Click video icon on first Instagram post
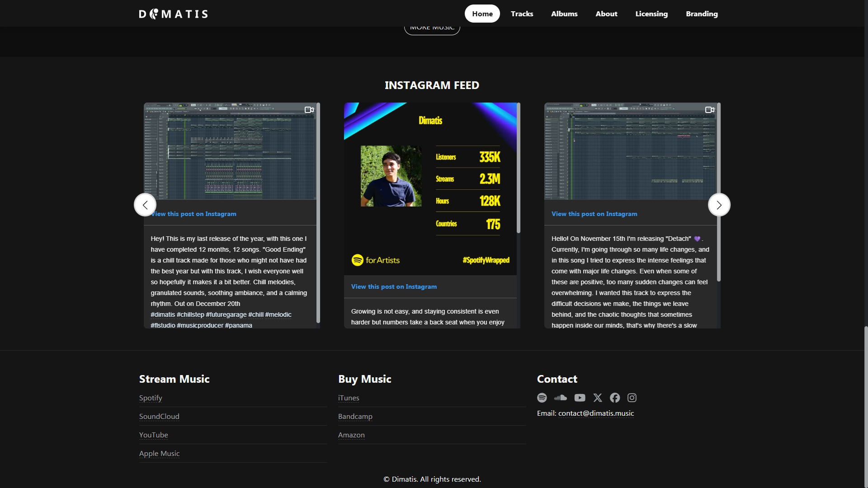The image size is (868, 488). tap(309, 110)
